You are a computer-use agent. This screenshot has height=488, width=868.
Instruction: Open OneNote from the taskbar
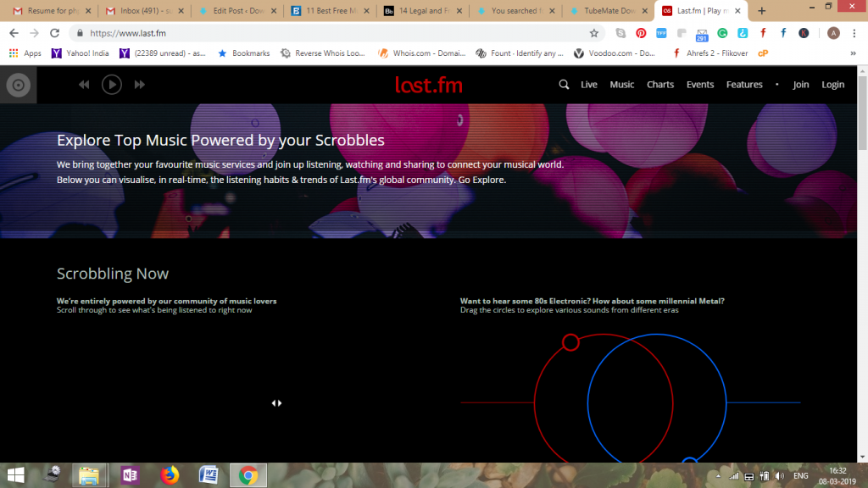click(130, 475)
